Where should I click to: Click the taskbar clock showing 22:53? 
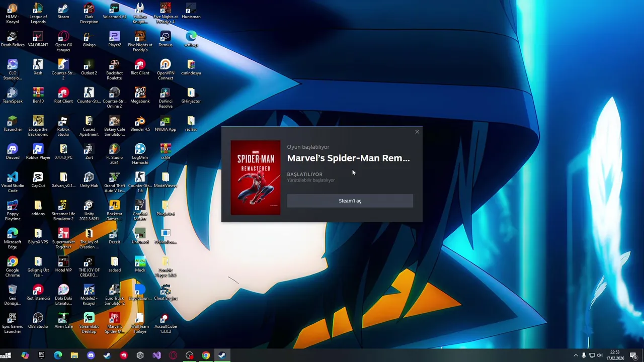pos(615,355)
